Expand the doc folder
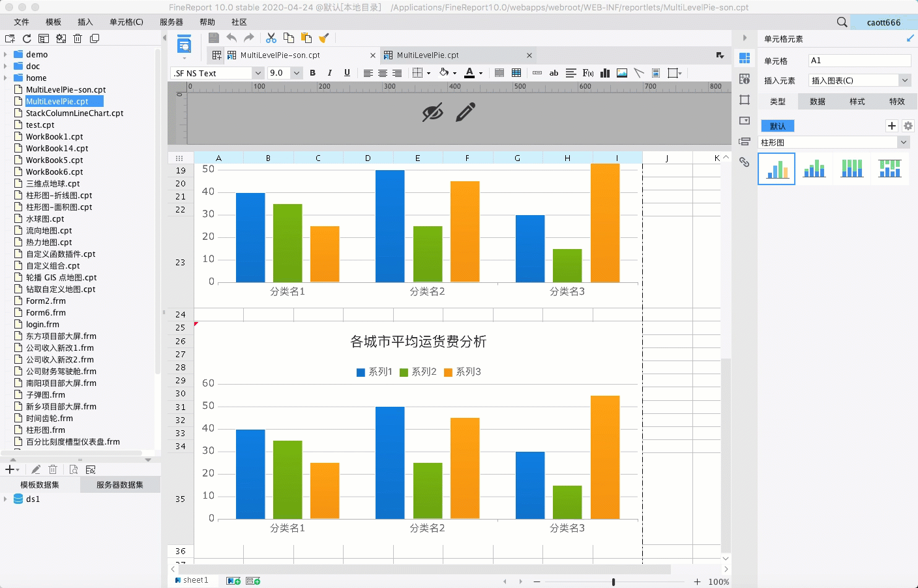 coord(6,66)
